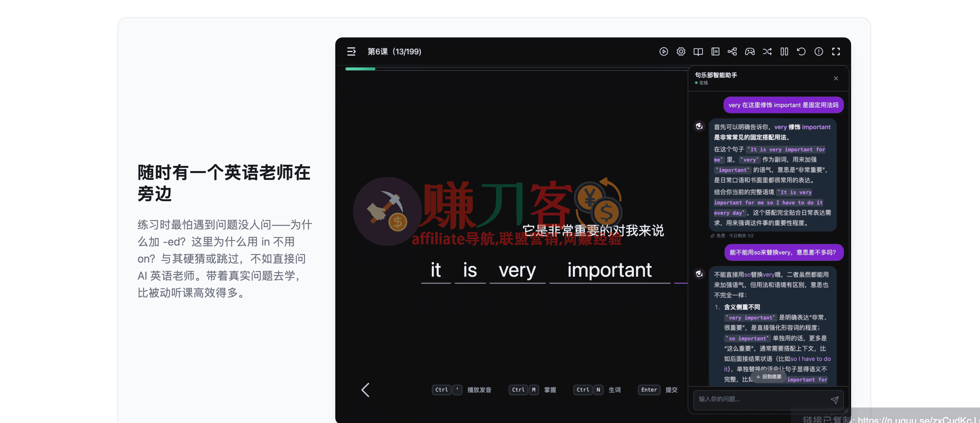Close the 句乐部智能助手 chat panel
980x423 pixels.
coord(836,78)
